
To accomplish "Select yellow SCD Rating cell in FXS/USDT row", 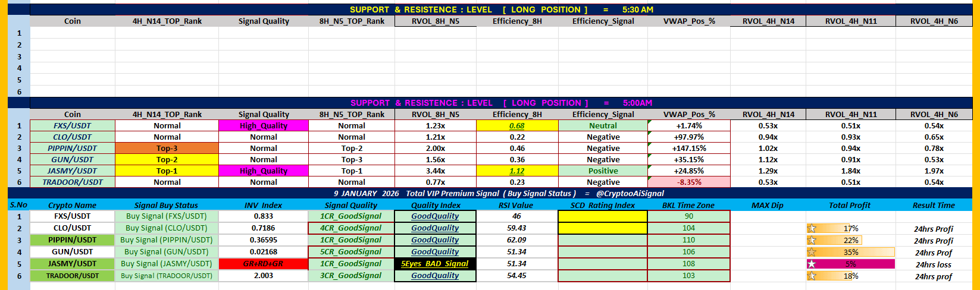I will coord(603,216).
